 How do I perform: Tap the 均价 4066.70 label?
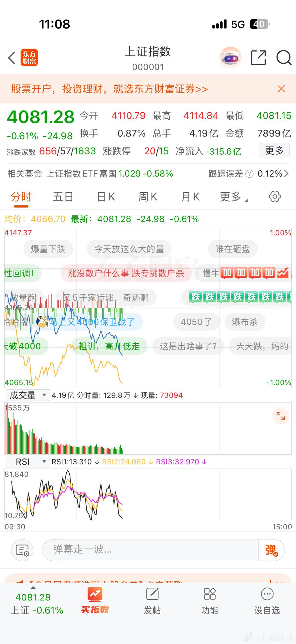[35, 219]
